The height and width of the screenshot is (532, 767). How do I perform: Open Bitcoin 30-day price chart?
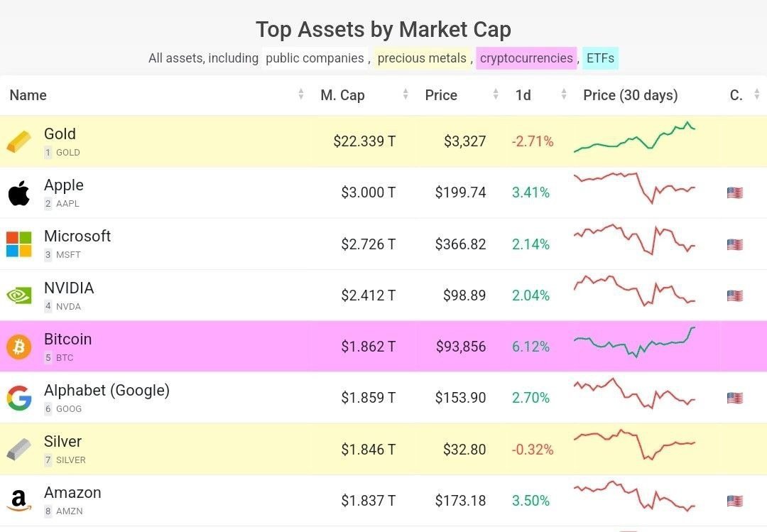634,342
